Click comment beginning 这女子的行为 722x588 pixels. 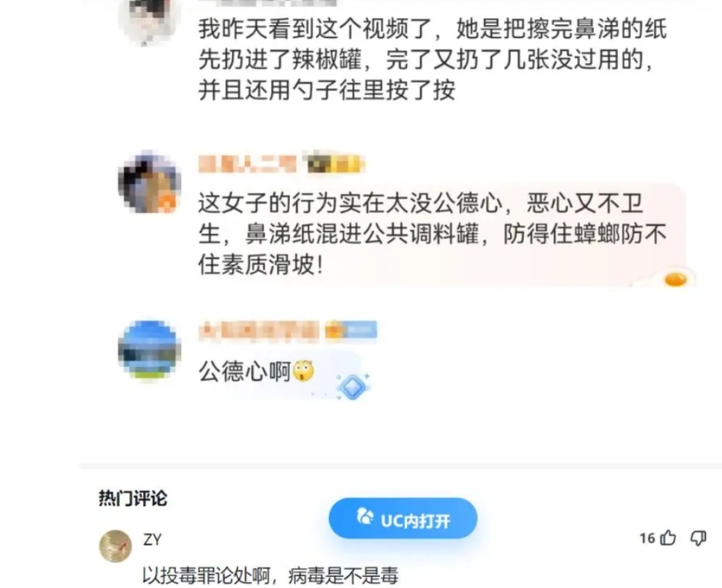tap(433, 234)
